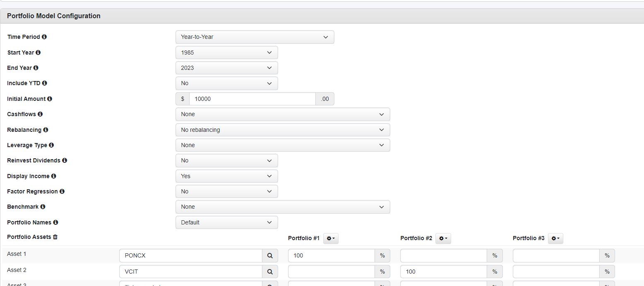Open the Portfolio #2 gear options
644x286 pixels.
[443, 238]
